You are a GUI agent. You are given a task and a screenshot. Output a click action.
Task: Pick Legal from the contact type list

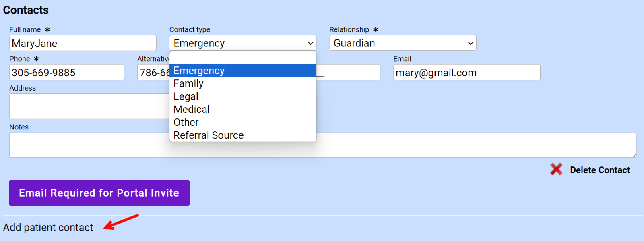[242, 96]
